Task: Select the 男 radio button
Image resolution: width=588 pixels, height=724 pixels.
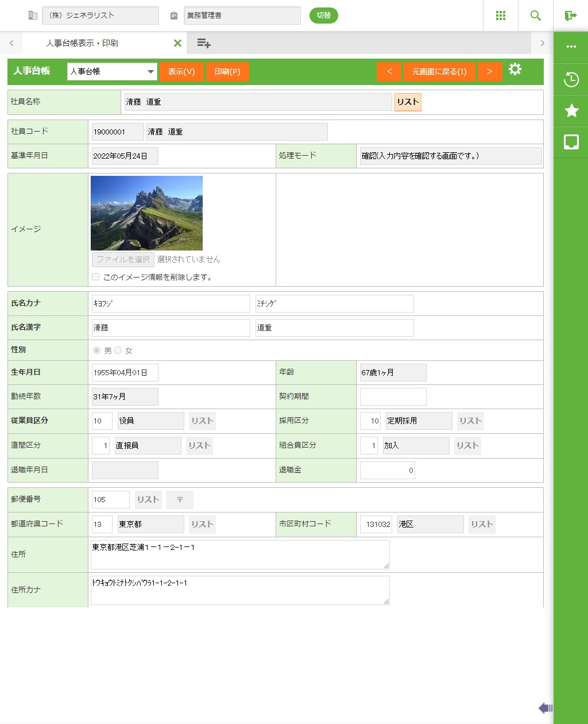Action: [96, 351]
